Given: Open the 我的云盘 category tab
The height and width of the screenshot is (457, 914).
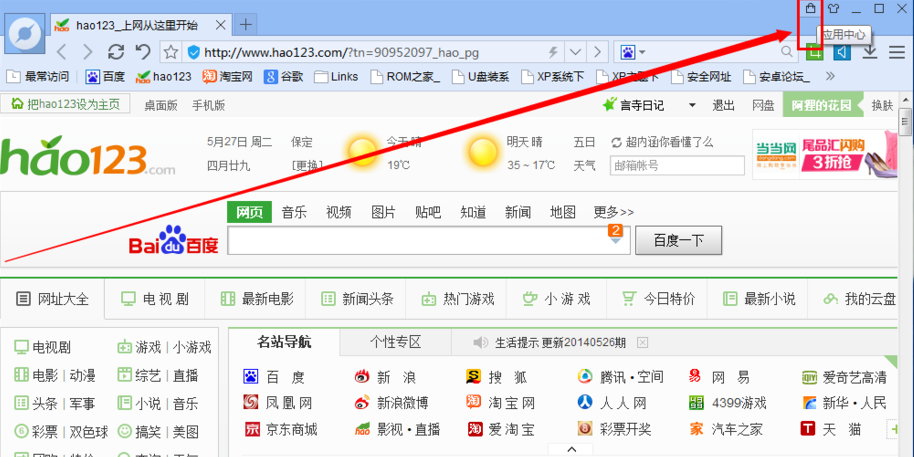Looking at the screenshot, I should (x=860, y=300).
